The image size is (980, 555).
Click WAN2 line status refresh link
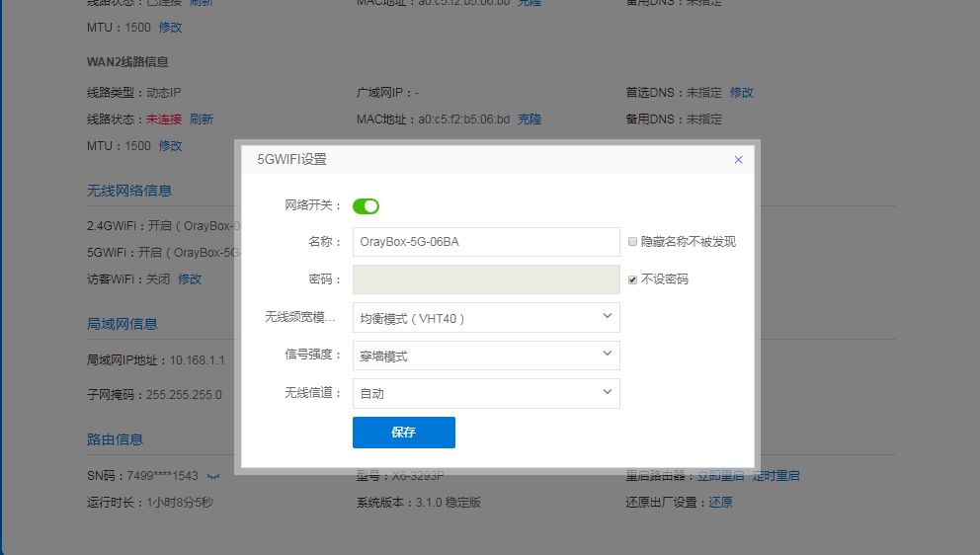(202, 119)
